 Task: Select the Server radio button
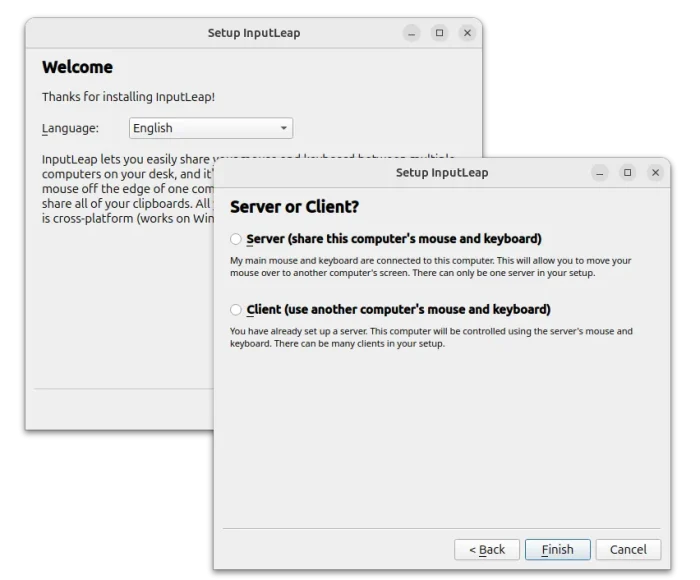click(236, 239)
